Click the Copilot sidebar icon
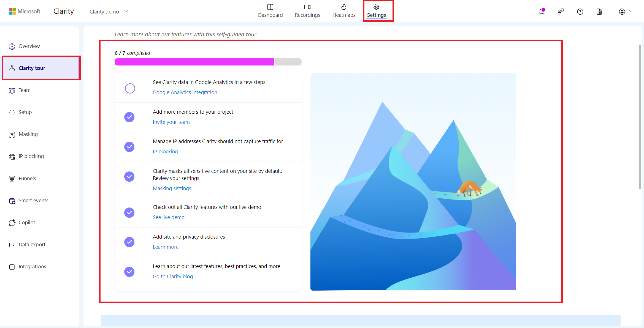The image size is (644, 328). pyautogui.click(x=12, y=222)
